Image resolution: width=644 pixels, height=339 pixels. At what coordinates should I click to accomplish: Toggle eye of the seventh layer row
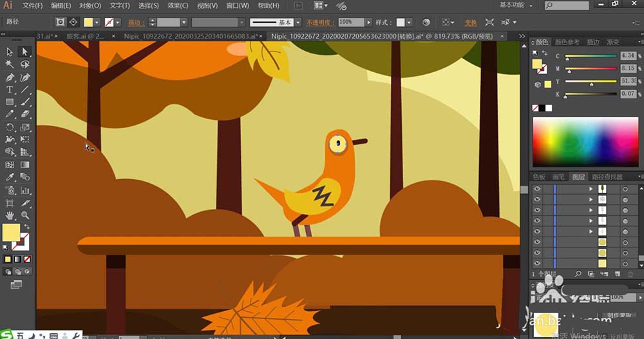click(537, 253)
